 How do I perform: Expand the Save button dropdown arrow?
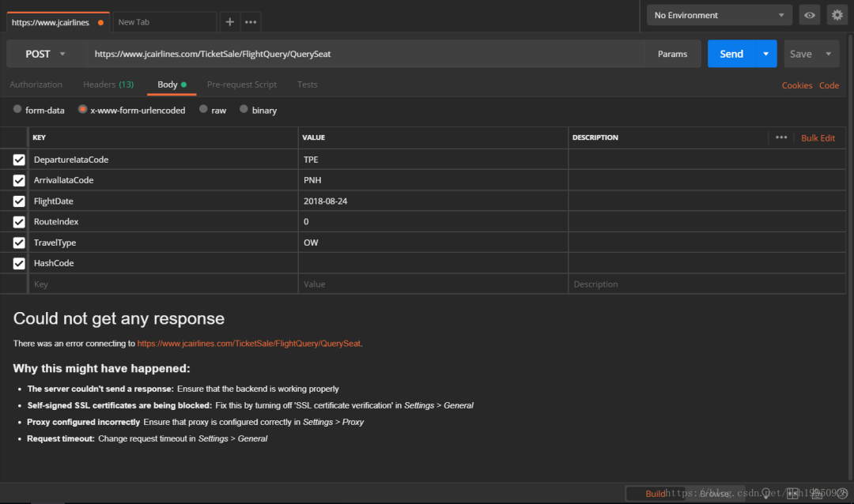click(x=829, y=54)
